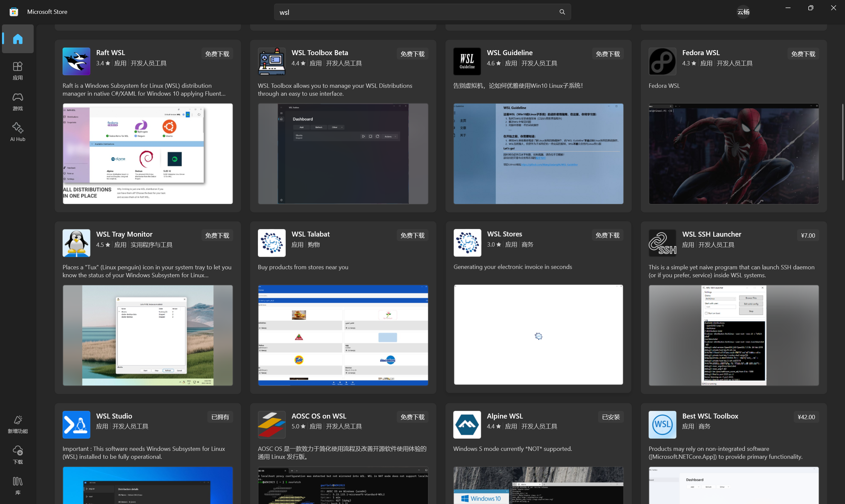Open the WSL Guideline screenshot thumbnail

pyautogui.click(x=539, y=153)
